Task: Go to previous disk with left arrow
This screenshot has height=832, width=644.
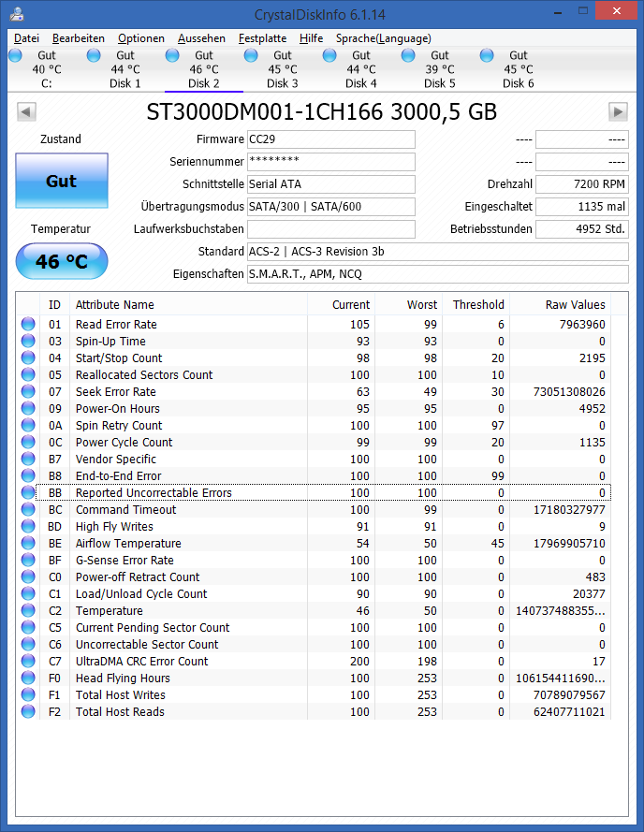Action: coord(26,112)
